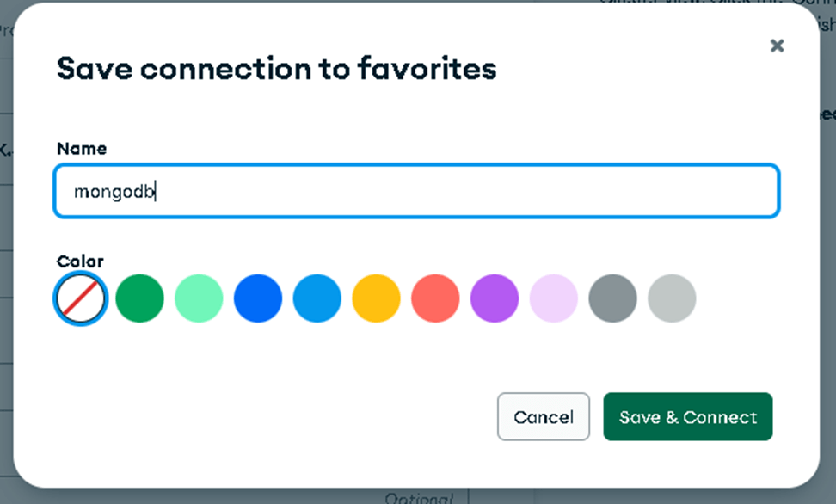The height and width of the screenshot is (504, 836).
Task: Pick the yellow color swatch
Action: coord(376,298)
